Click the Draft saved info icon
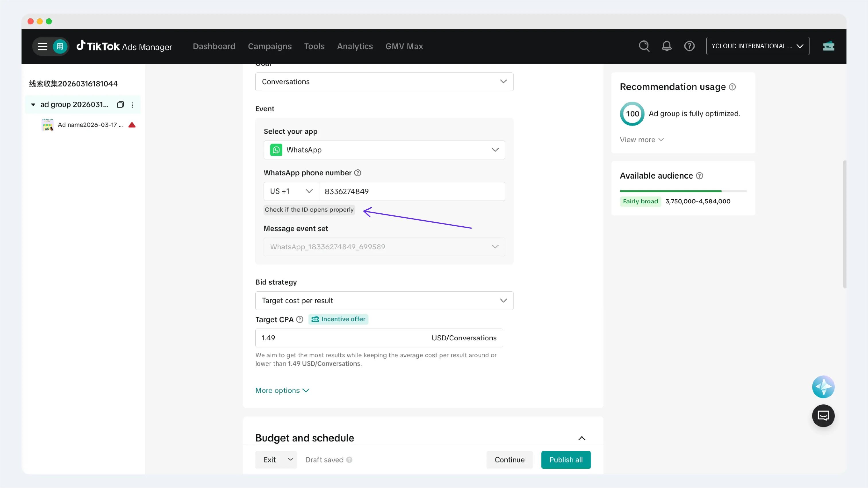Viewport: 868px width, 488px height. tap(349, 460)
